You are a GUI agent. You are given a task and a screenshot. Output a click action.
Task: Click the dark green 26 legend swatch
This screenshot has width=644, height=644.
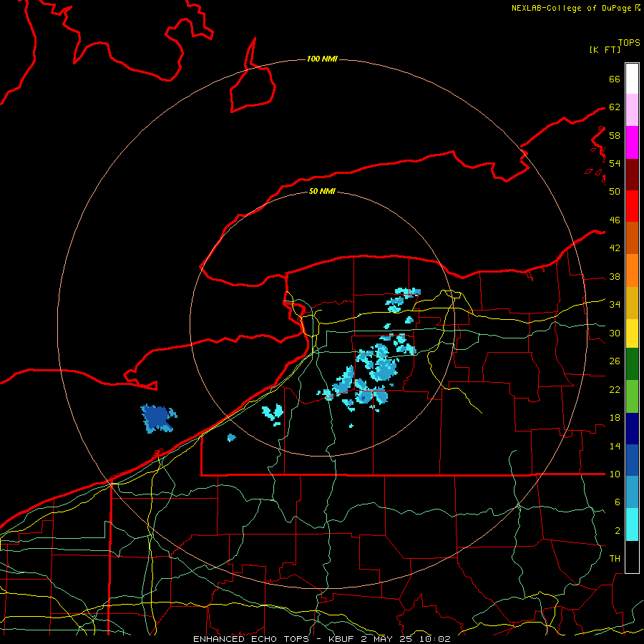click(632, 364)
